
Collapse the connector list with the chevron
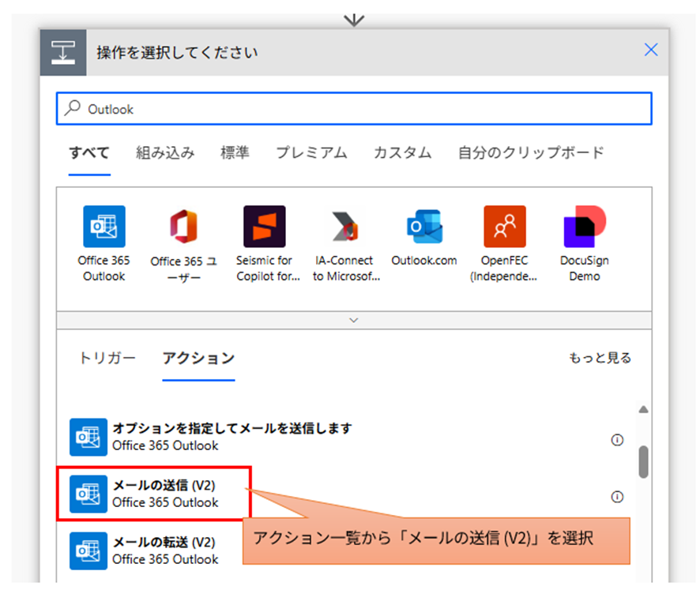coord(353,321)
